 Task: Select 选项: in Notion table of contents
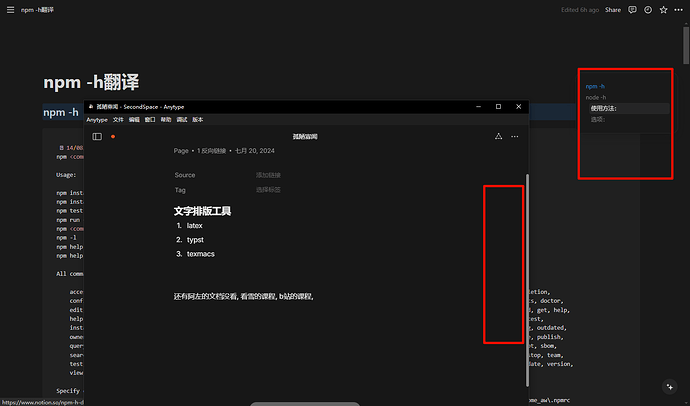click(598, 119)
